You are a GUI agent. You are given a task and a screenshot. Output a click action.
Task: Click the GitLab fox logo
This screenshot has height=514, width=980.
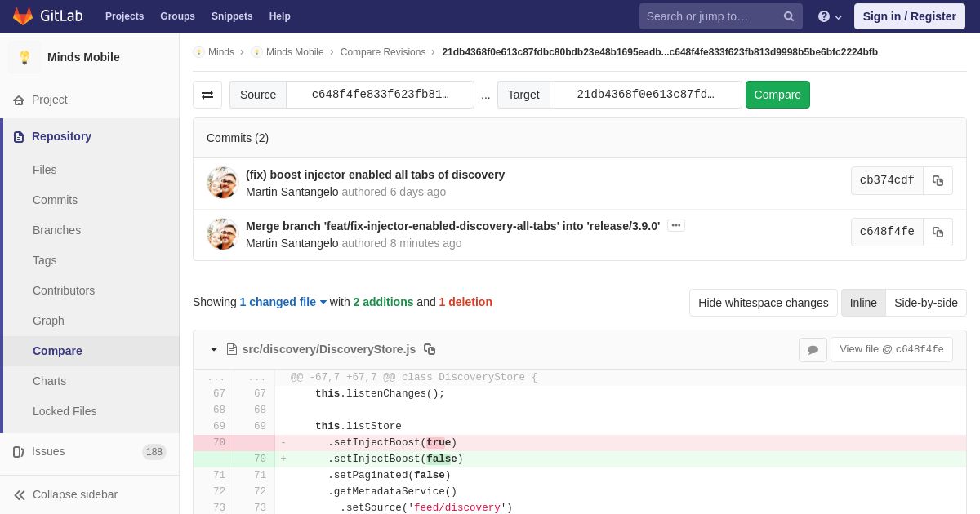pyautogui.click(x=23, y=16)
